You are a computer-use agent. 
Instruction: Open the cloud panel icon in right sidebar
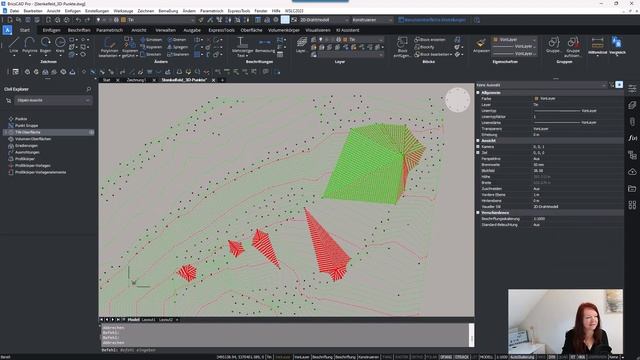[632, 172]
